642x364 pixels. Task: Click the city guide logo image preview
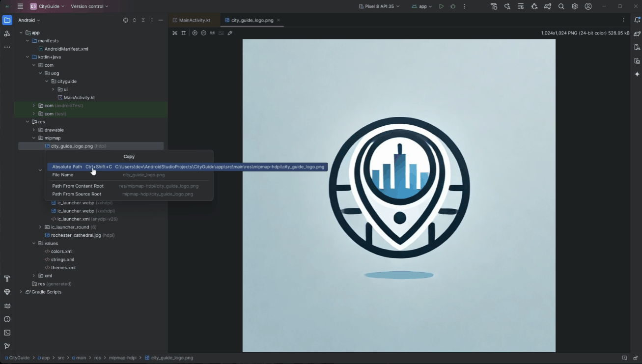click(x=399, y=196)
